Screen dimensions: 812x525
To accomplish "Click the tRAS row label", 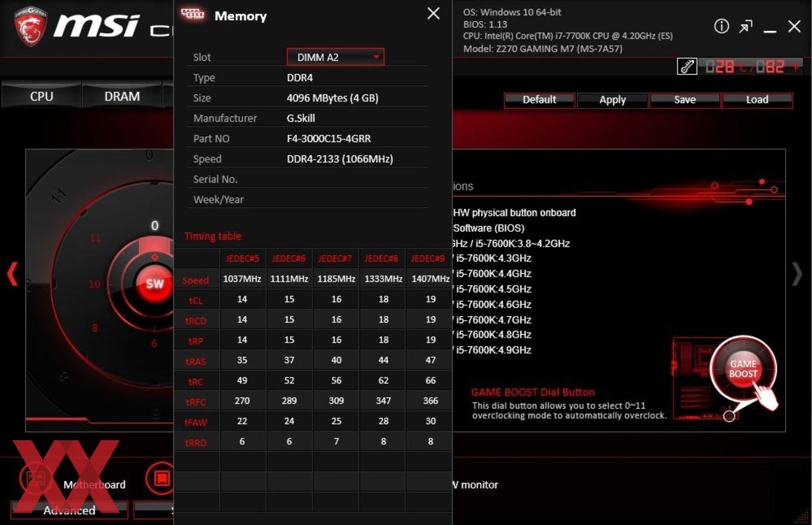I will (195, 361).
